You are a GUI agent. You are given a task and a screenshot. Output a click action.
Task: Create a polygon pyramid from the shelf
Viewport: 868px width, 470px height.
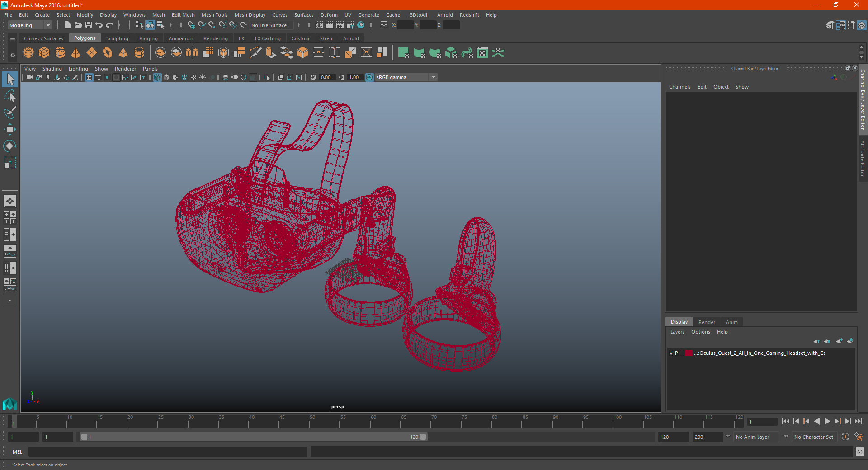pyautogui.click(x=123, y=53)
